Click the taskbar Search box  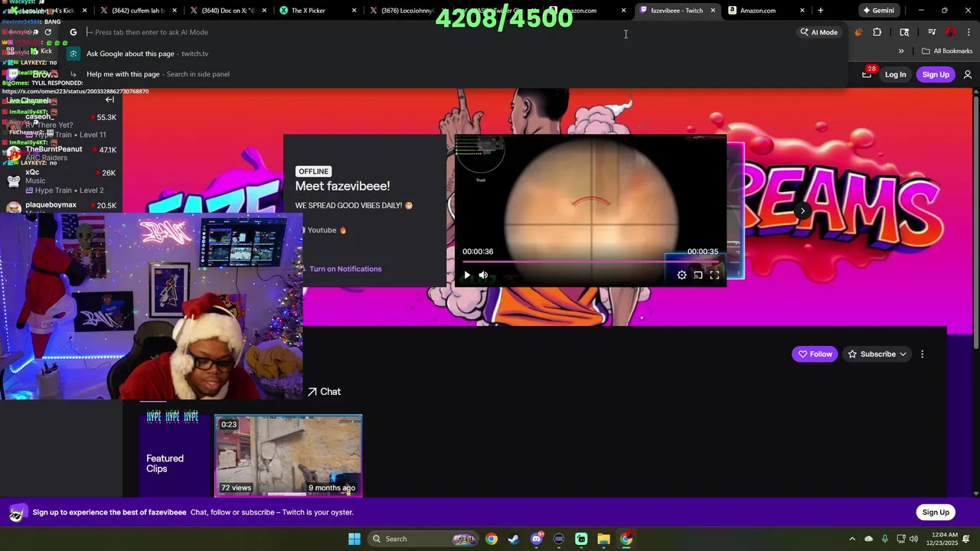pos(423,539)
